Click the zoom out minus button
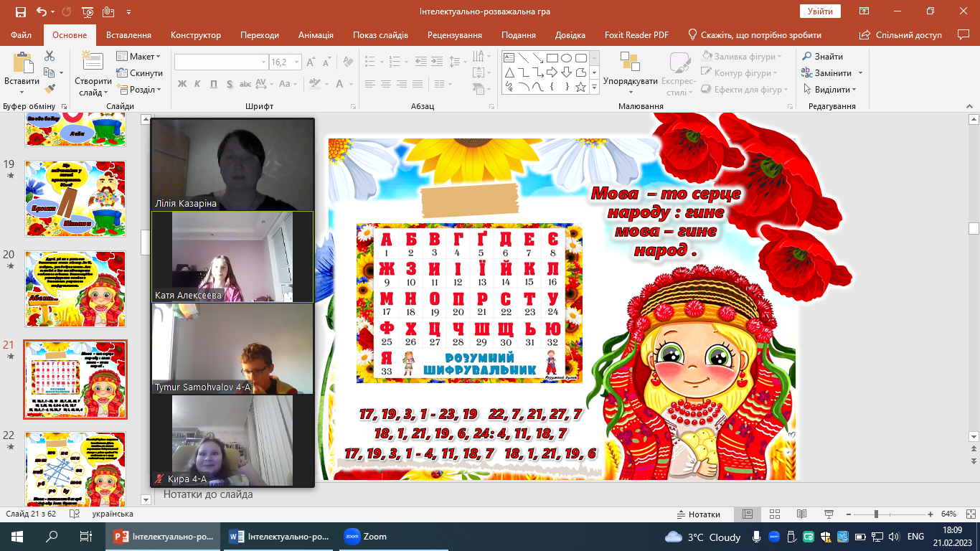Image resolution: width=980 pixels, height=551 pixels. [848, 514]
